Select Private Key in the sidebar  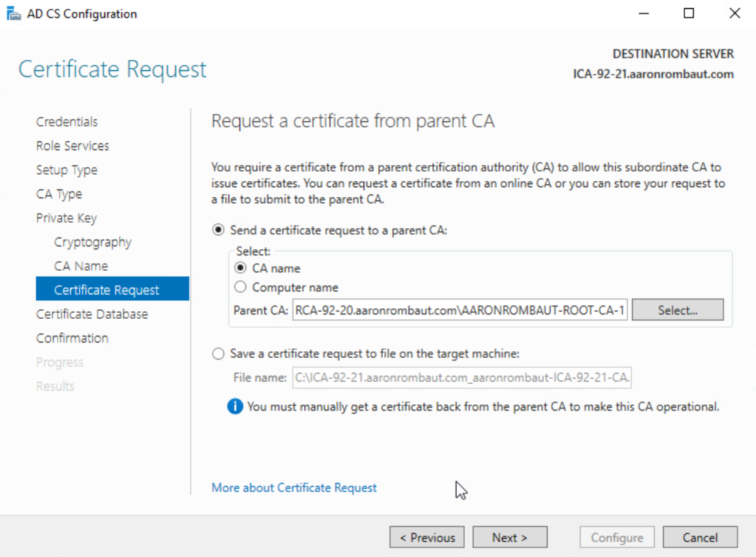66,218
